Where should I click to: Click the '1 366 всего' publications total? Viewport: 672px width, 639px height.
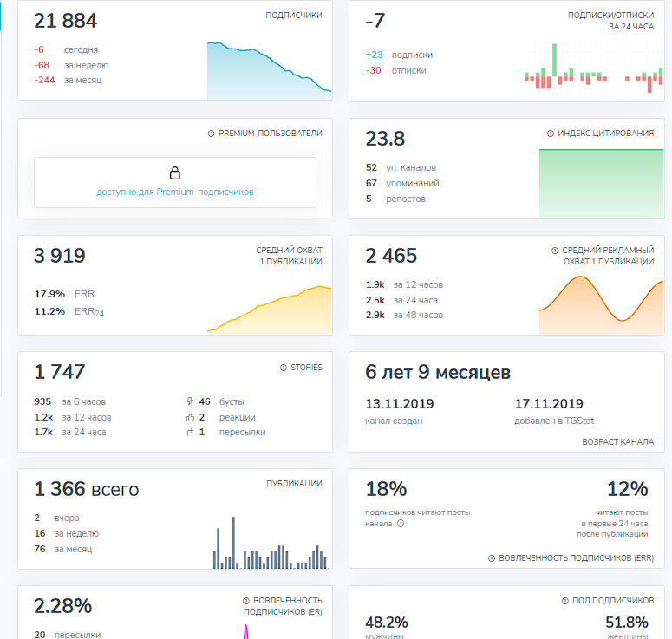tap(87, 489)
